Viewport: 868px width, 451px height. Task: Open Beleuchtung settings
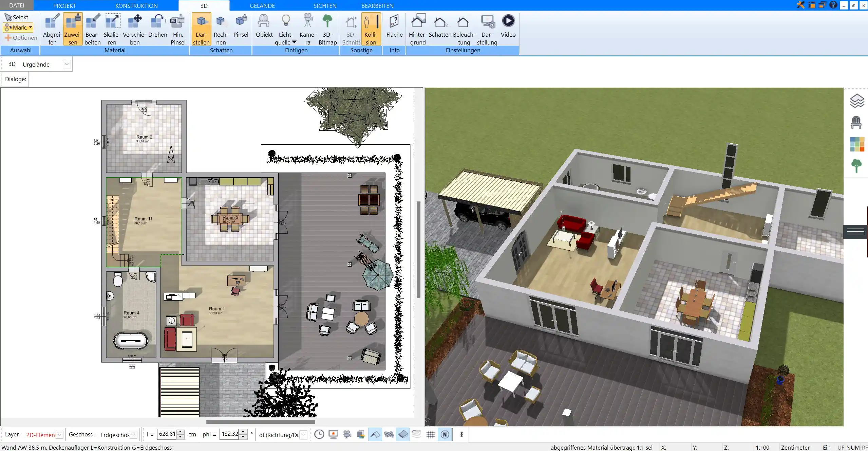[464, 29]
